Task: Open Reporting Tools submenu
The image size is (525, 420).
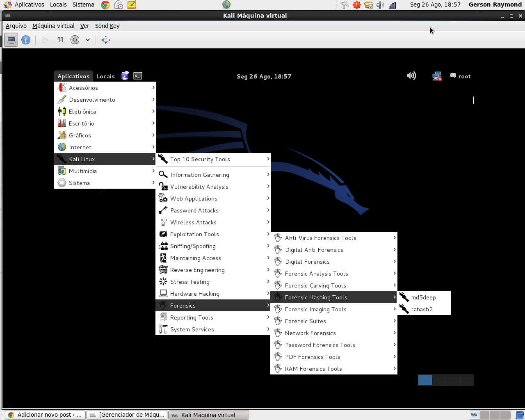Action: pos(213,317)
